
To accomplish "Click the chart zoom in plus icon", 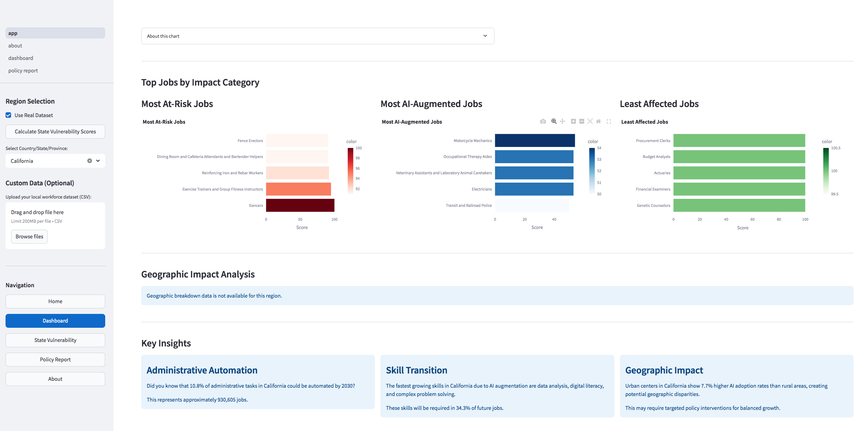I will point(573,121).
